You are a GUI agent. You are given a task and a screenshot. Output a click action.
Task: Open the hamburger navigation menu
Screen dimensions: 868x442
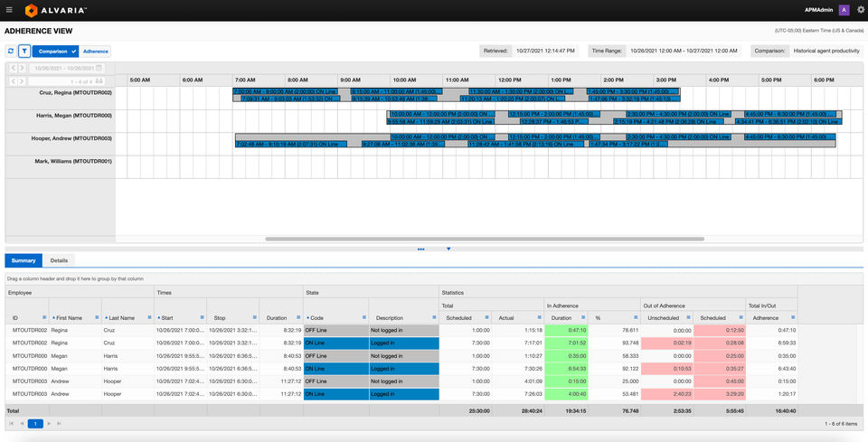click(x=9, y=10)
